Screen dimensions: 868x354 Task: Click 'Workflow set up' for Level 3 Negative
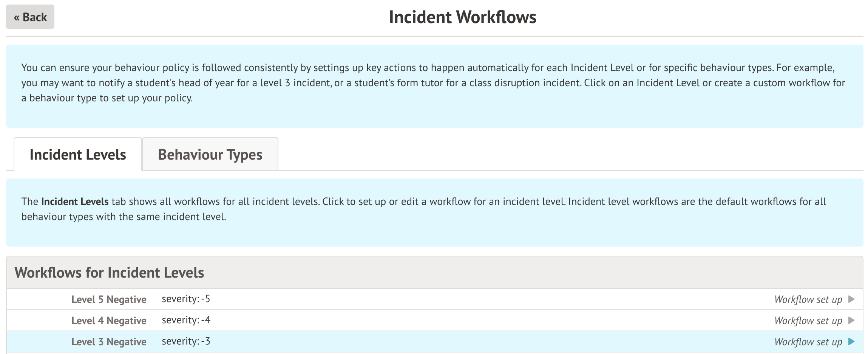(808, 342)
